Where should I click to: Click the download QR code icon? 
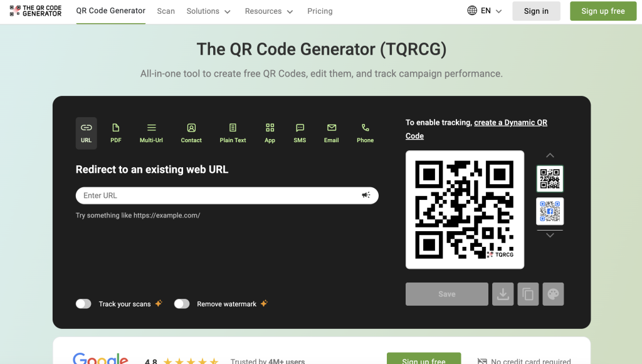click(503, 294)
